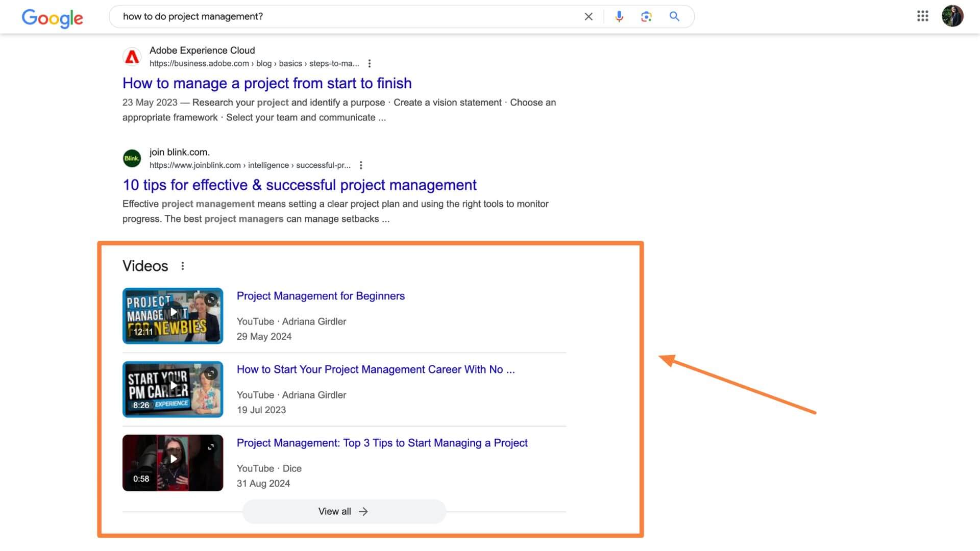Open '10 tips for effective & successful project management'

click(300, 185)
